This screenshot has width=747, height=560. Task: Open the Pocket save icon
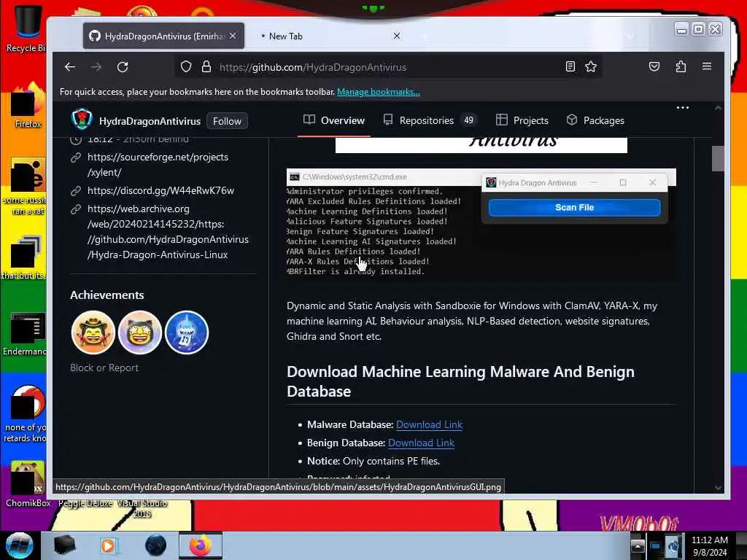654,66
